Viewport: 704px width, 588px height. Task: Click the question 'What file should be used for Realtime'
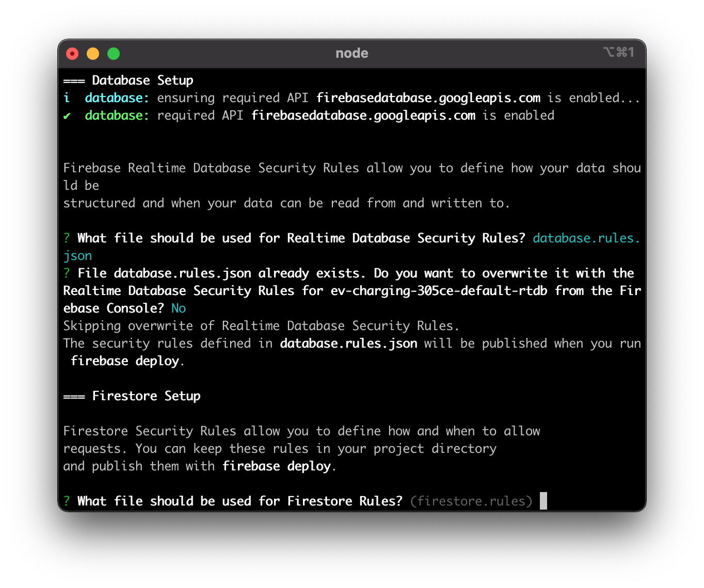tap(212, 238)
